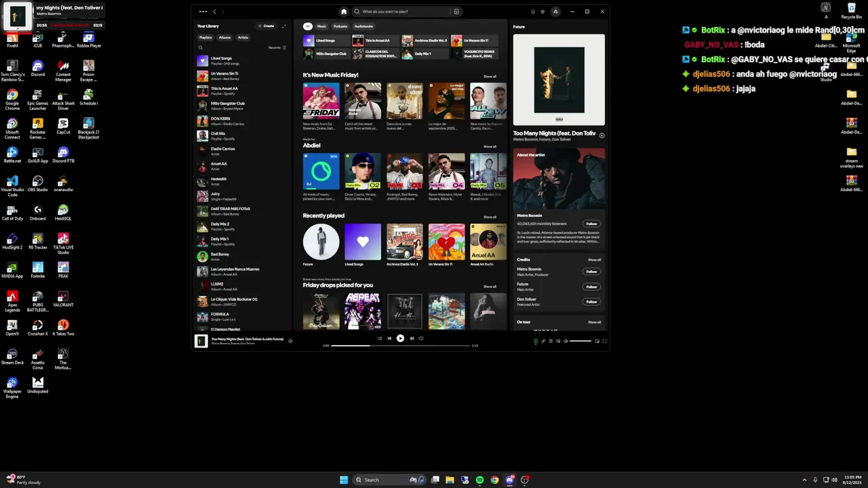Open Recycle Bin on desktop
868x488 pixels.
851,11
